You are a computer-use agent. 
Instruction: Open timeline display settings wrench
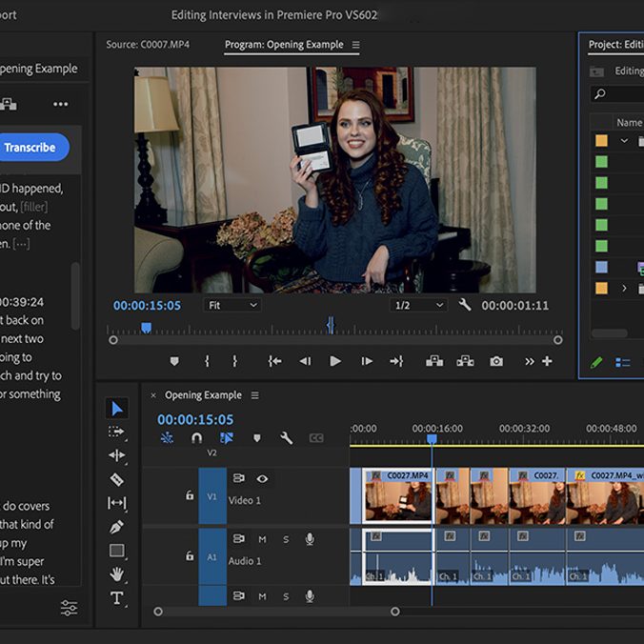[x=286, y=438]
